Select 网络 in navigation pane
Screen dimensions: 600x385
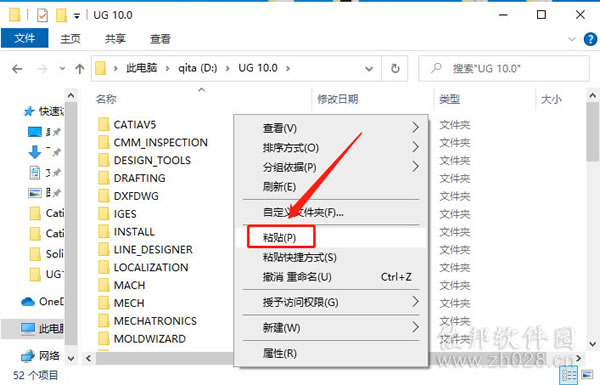[x=41, y=356]
